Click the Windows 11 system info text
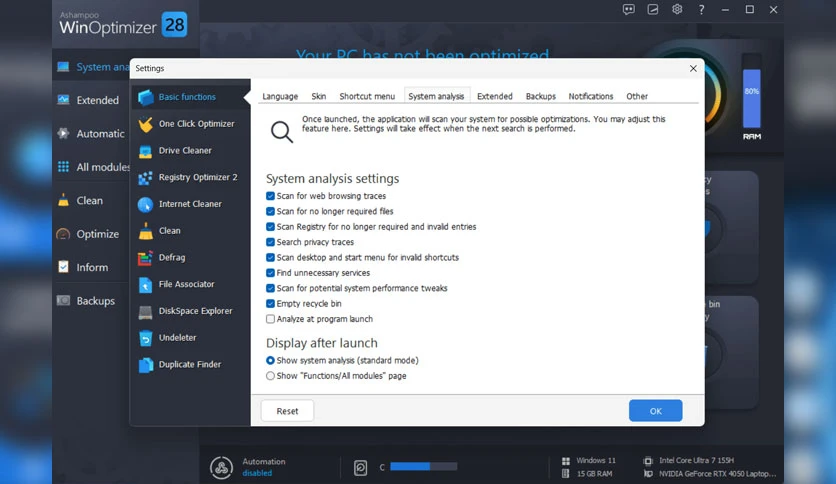The height and width of the screenshot is (484, 836). point(596,461)
